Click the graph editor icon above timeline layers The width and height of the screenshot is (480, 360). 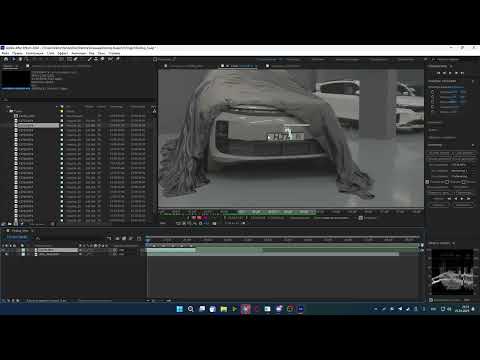click(x=139, y=238)
